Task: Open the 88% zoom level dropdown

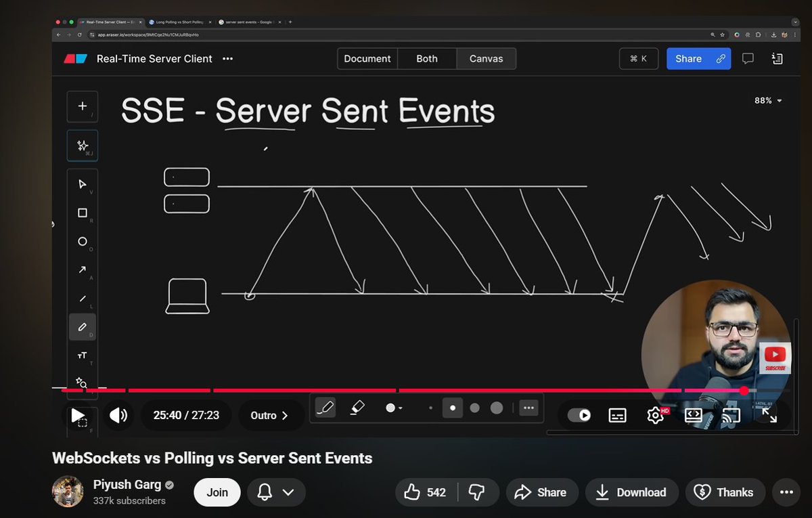Action: click(768, 100)
